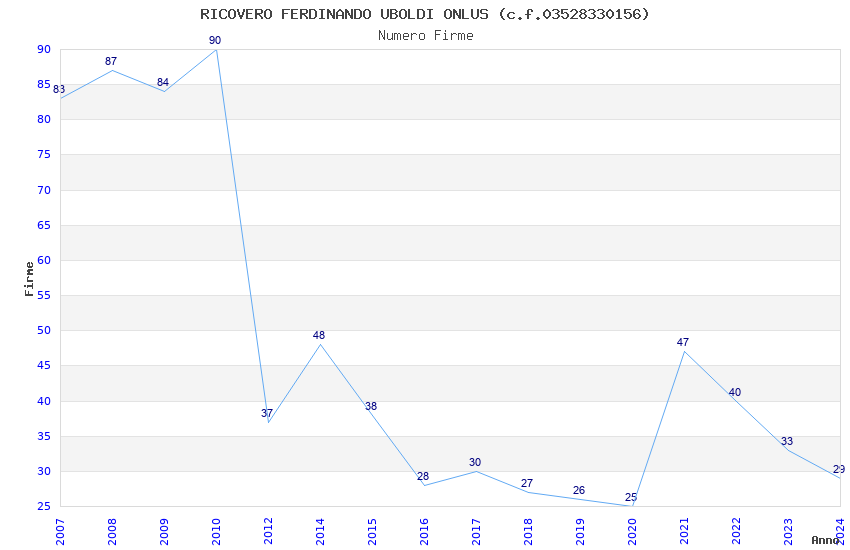Click the y-axis value 35
850x550 pixels.
(44, 436)
